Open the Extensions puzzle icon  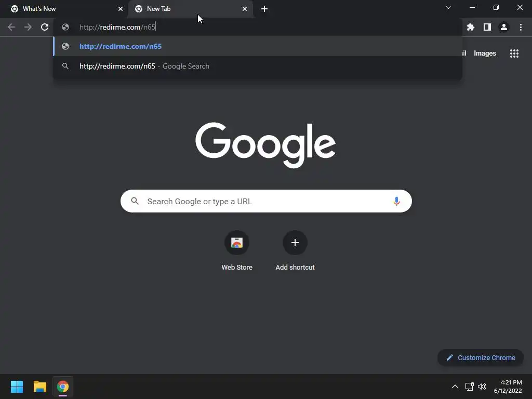pos(471,27)
